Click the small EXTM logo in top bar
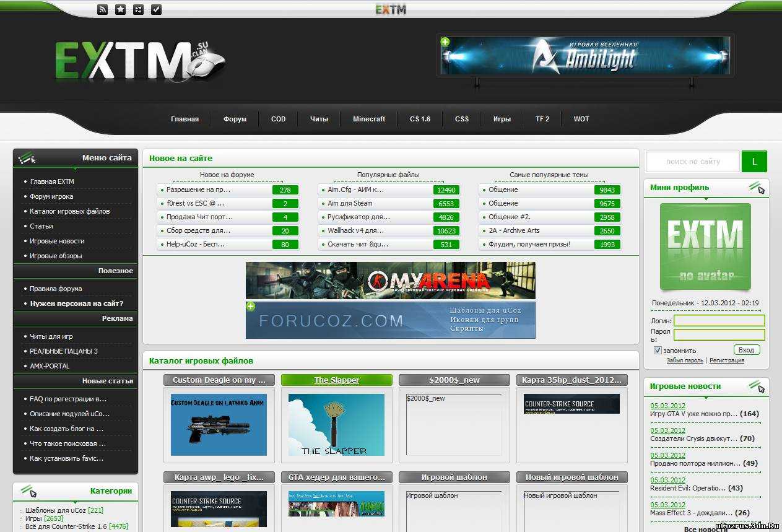This screenshot has height=532, width=782. pos(391,9)
